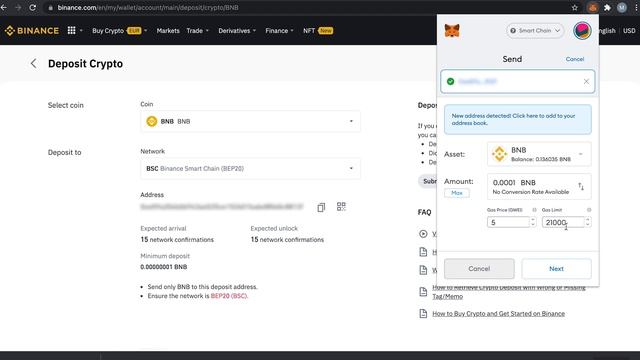Open the Chrome profile avatar
The width and height of the screenshot is (640, 360).
tap(622, 8)
